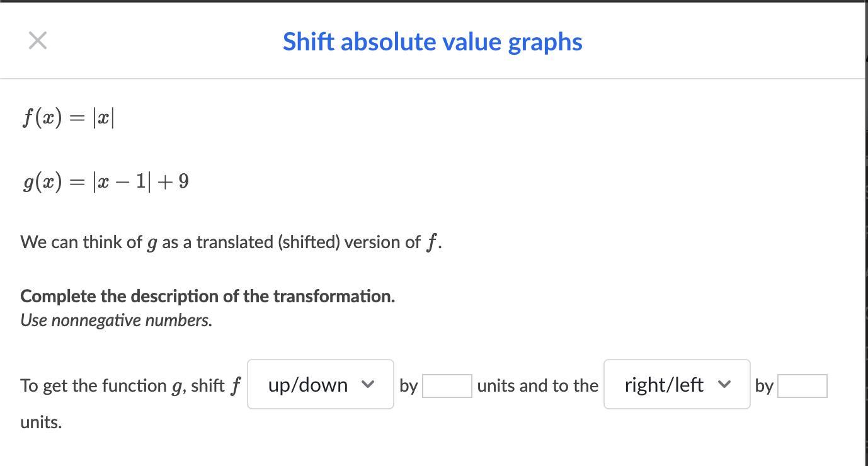Click the final "units." text on last line
The width and height of the screenshot is (868, 466).
(x=41, y=422)
